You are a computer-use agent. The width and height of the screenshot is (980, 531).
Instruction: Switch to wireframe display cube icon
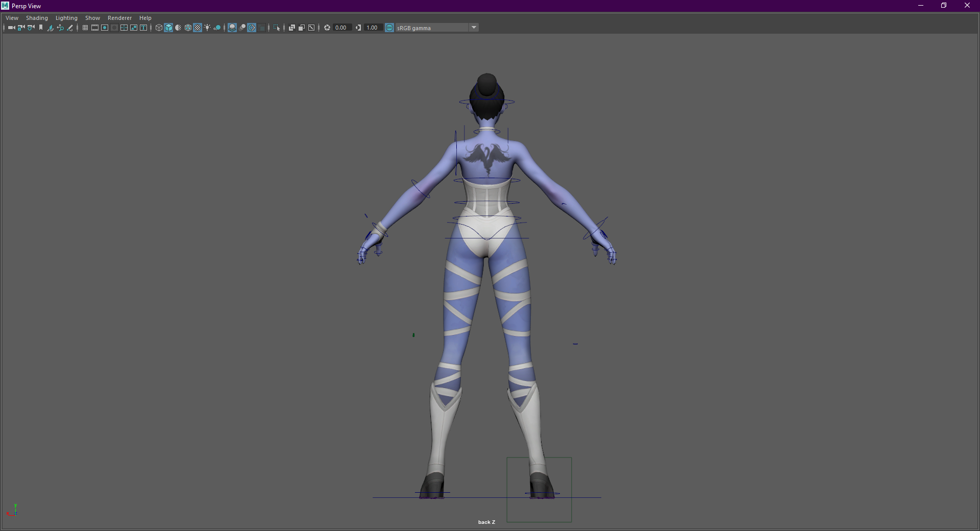159,28
